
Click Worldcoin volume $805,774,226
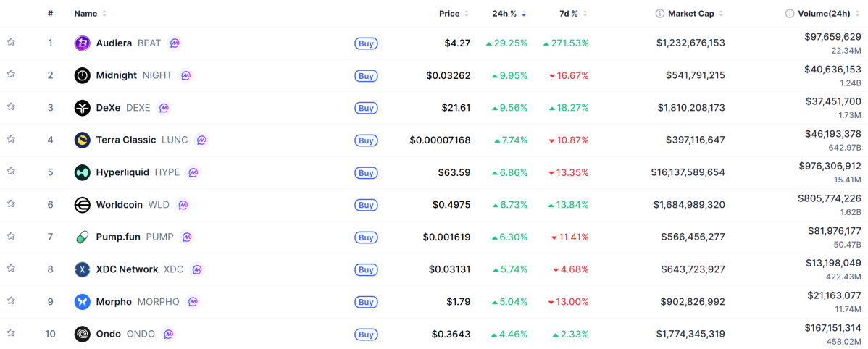(830, 198)
